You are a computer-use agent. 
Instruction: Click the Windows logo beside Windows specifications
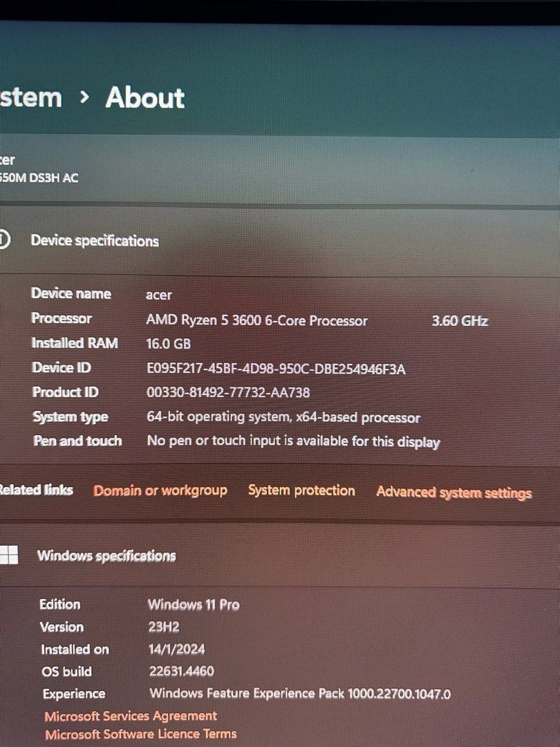9,554
